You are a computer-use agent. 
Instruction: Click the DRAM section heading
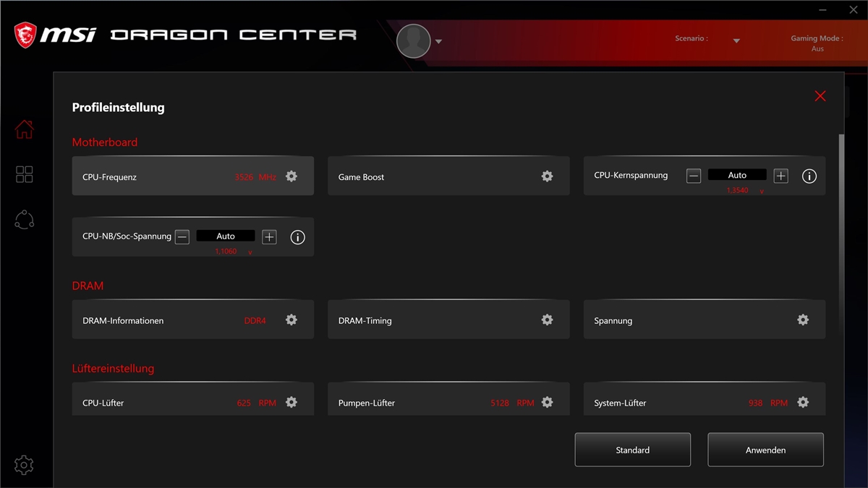[x=88, y=286]
